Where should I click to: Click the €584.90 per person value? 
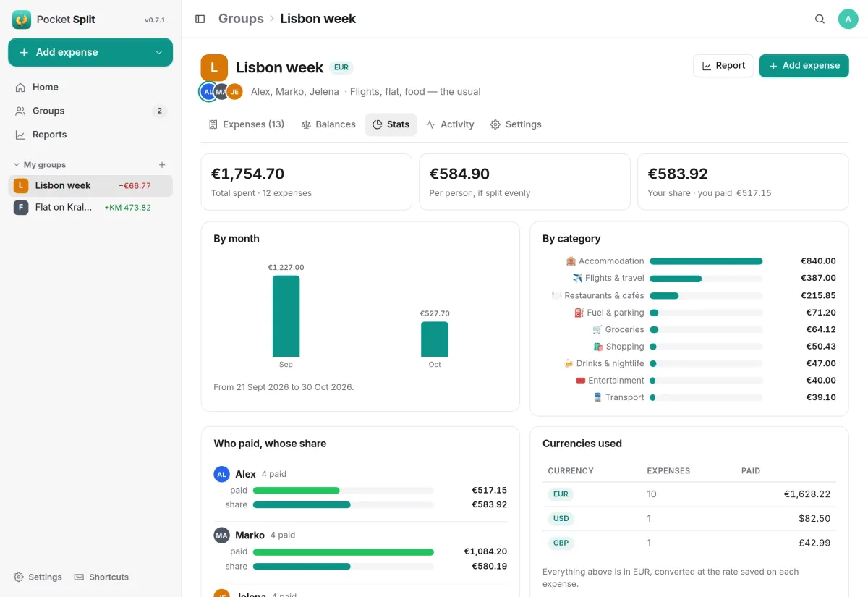[x=459, y=174]
